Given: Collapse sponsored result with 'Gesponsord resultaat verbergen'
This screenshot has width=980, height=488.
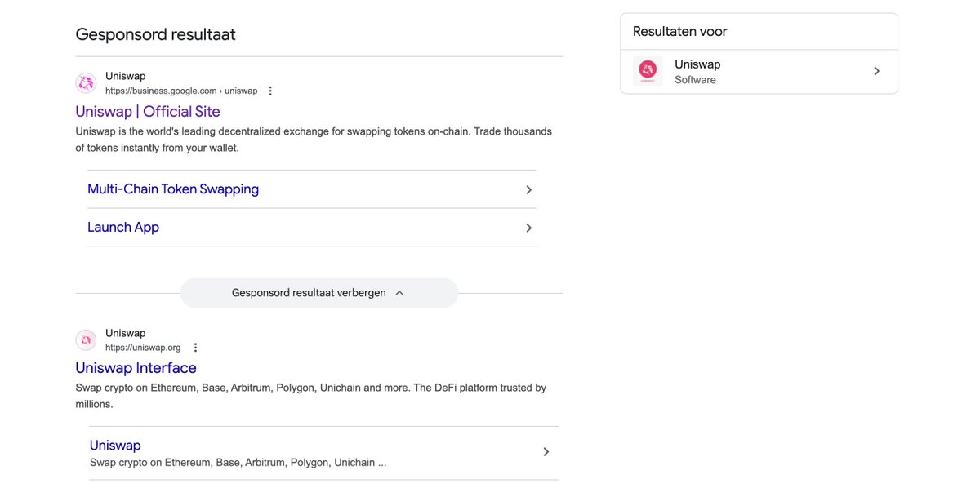Looking at the screenshot, I should pos(309,293).
